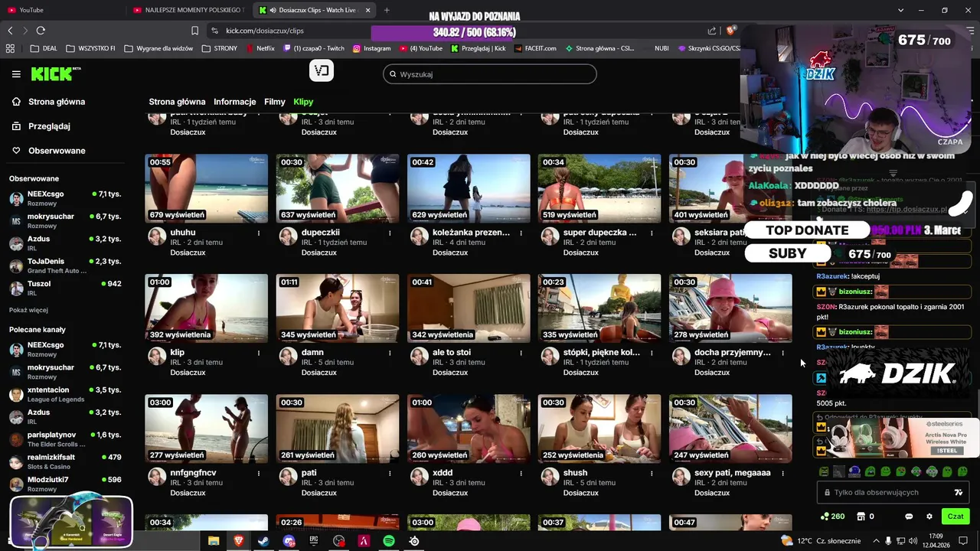The image size is (980, 551).
Task: Click the share icon in address bar
Action: (x=712, y=31)
